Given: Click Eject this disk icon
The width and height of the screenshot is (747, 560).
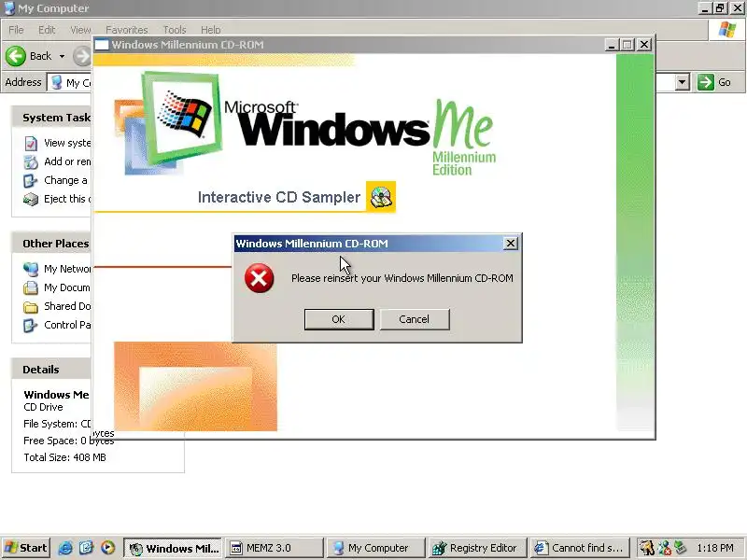Looking at the screenshot, I should point(31,199).
